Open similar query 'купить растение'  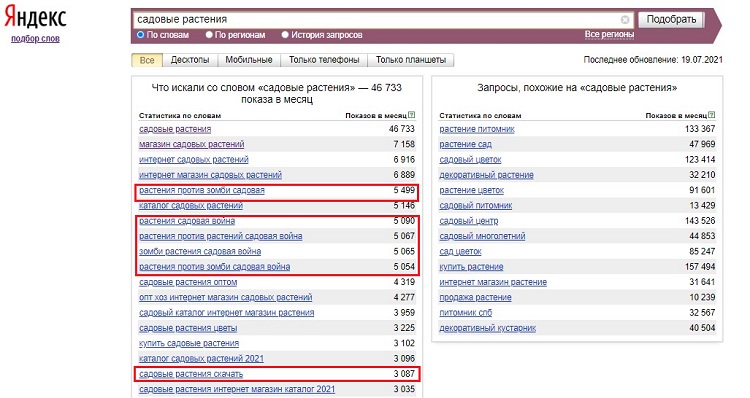tap(471, 267)
